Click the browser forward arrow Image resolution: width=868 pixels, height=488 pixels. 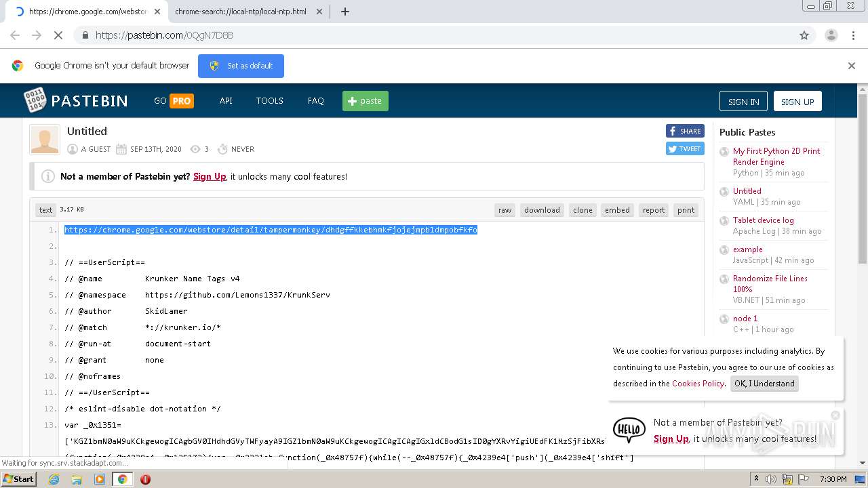coord(37,35)
